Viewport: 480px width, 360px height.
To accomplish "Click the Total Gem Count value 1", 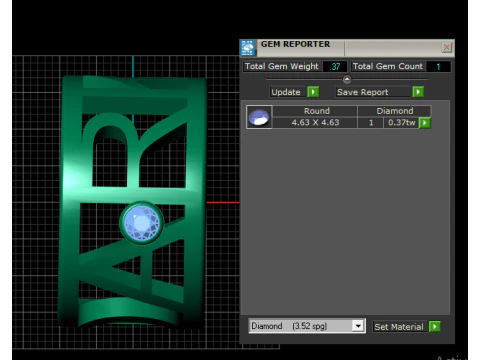I will click(438, 67).
